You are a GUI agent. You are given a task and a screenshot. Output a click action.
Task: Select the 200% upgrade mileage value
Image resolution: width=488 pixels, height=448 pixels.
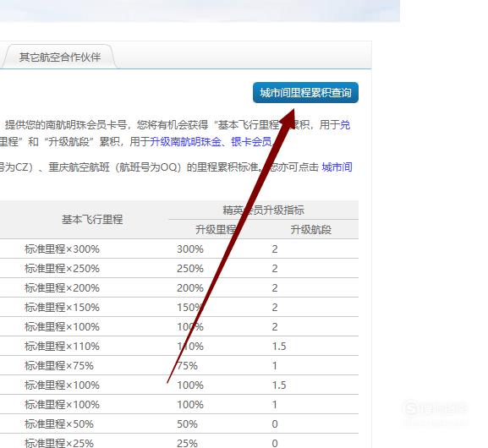click(x=190, y=287)
